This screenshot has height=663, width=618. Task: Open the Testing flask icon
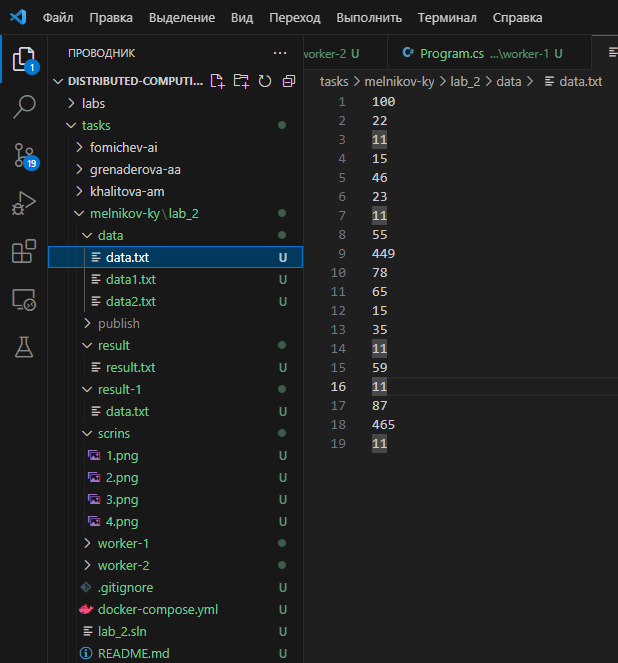(23, 347)
